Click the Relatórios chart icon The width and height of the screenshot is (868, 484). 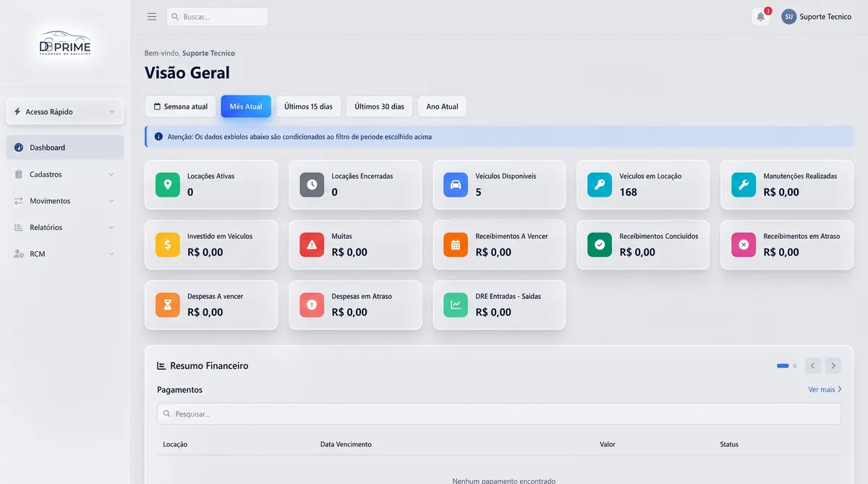[19, 227]
